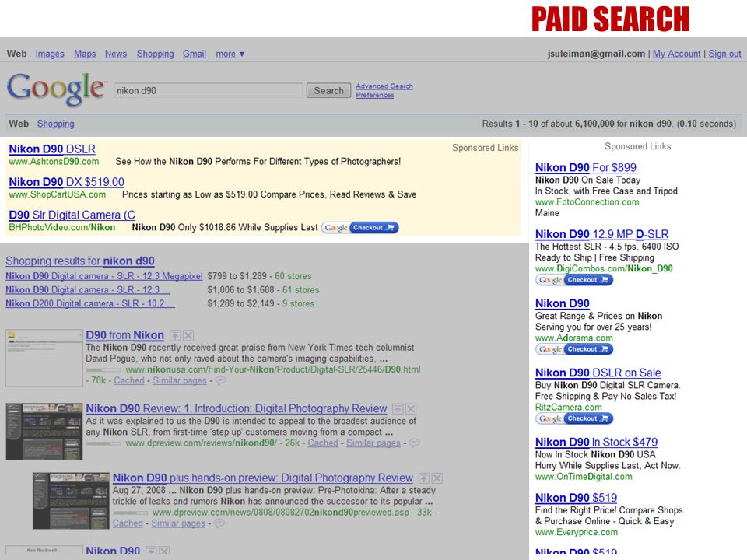Click www.OnTimeDigital.com URL text

[x=584, y=477]
